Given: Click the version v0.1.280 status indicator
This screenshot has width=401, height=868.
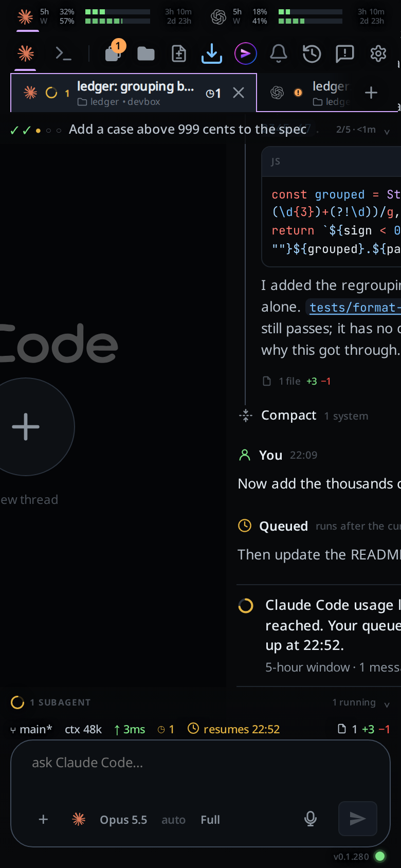Looking at the screenshot, I should click(359, 856).
